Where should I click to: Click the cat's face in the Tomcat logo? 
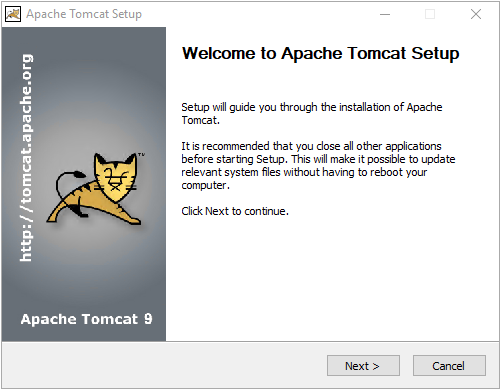(x=115, y=178)
